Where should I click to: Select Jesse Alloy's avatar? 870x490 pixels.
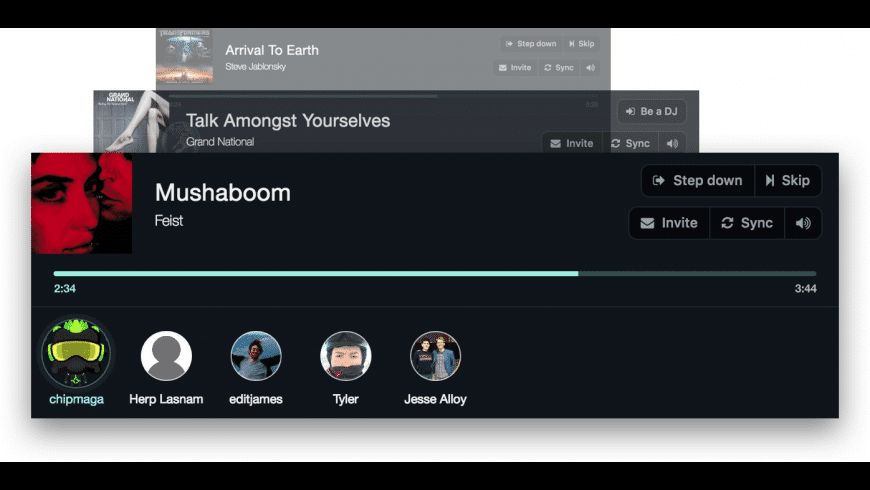tap(435, 356)
